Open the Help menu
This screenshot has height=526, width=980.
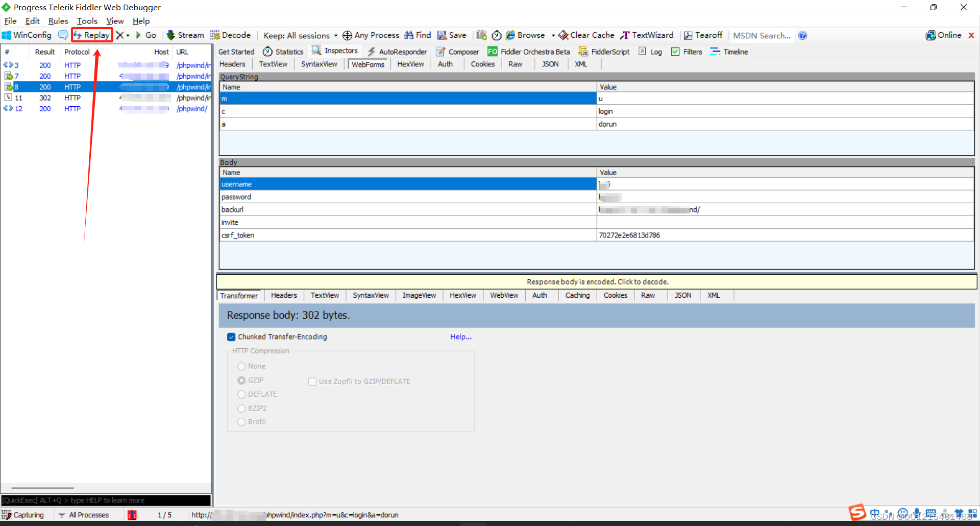141,21
